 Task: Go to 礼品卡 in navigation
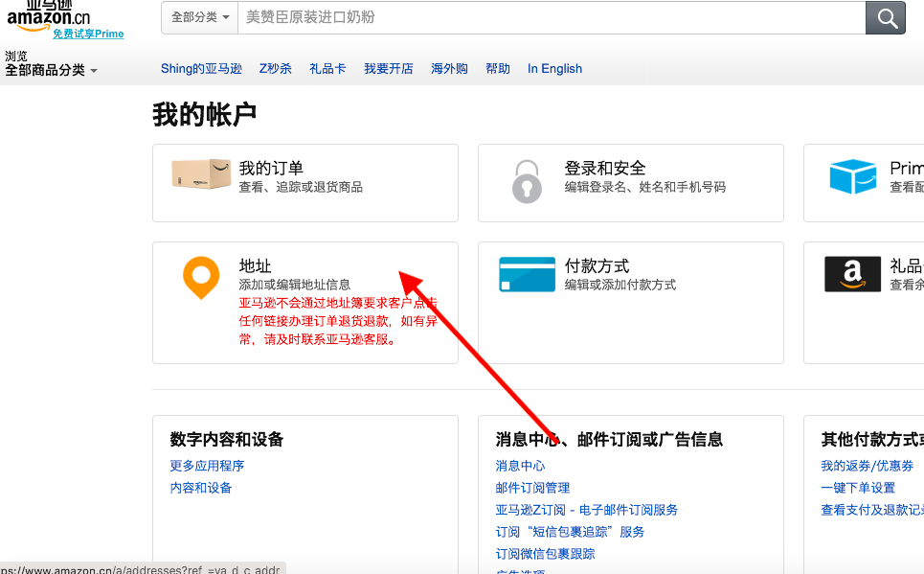coord(327,69)
